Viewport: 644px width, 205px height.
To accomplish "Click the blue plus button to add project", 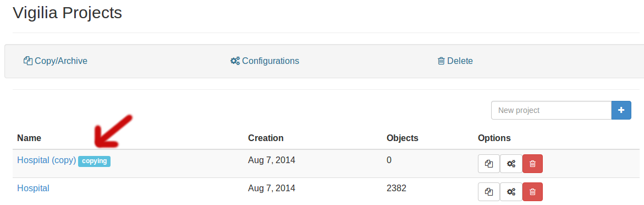I will point(621,110).
